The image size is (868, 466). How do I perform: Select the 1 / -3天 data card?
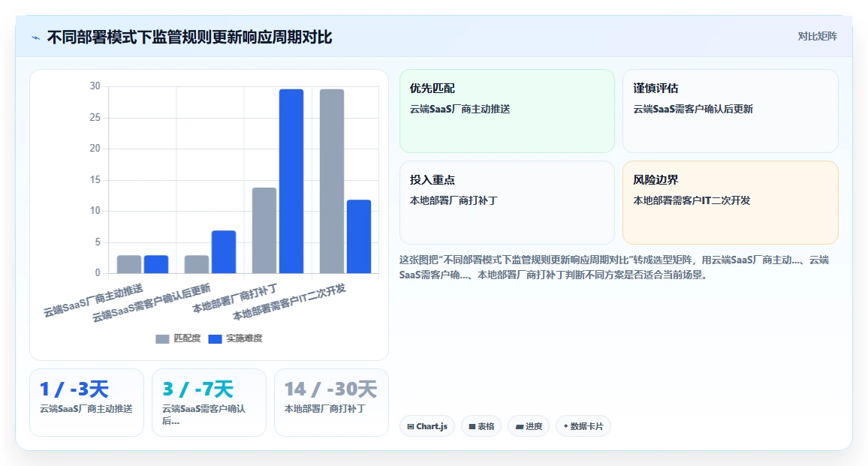point(86,402)
